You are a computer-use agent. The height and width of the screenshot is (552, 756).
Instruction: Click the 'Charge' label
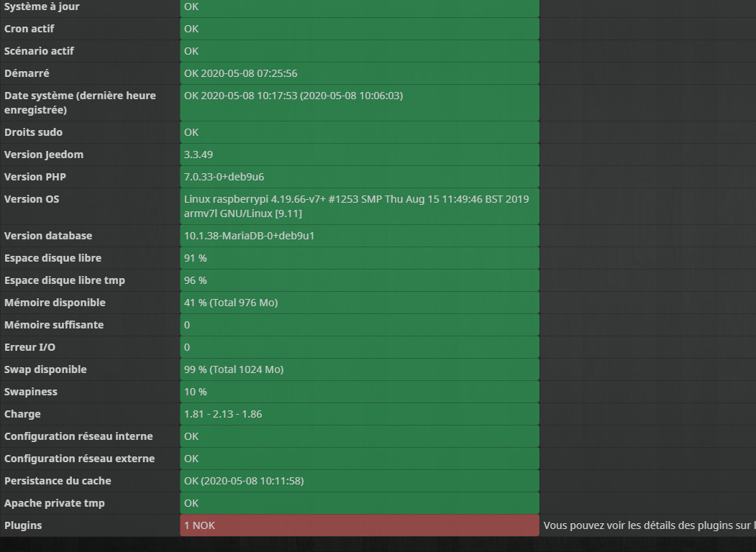23,414
